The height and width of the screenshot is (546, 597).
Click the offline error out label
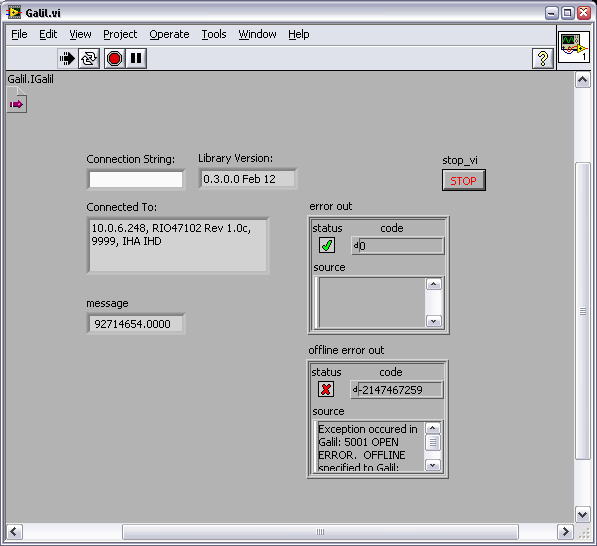coord(346,350)
